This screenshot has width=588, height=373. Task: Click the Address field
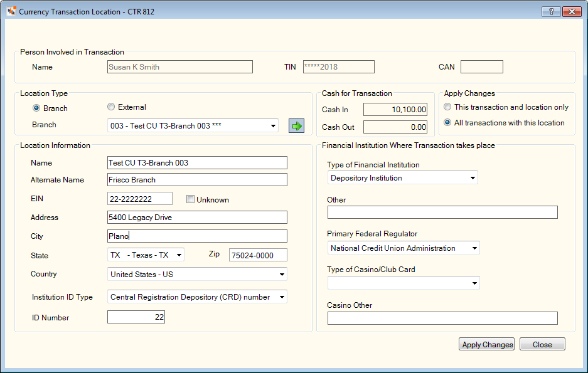tap(197, 218)
